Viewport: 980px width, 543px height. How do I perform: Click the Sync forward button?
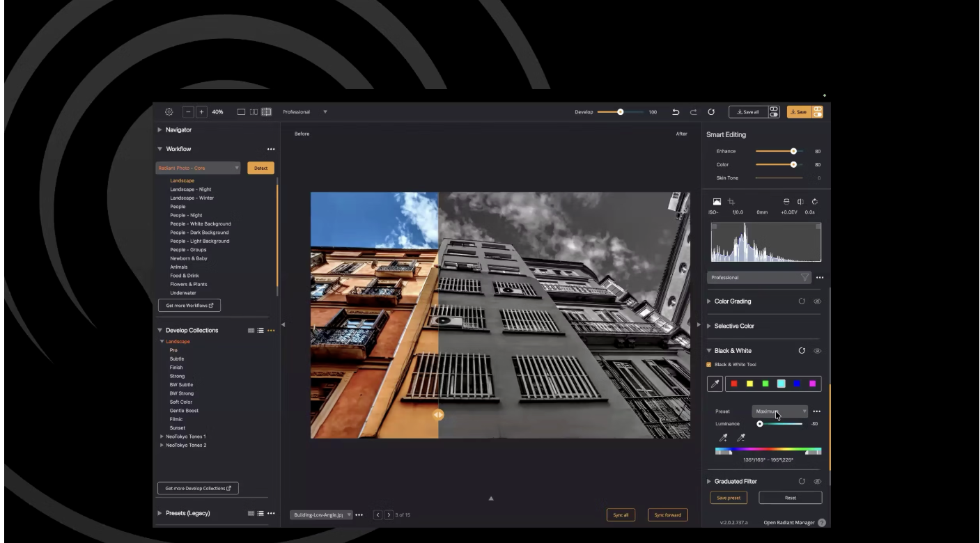pos(667,515)
